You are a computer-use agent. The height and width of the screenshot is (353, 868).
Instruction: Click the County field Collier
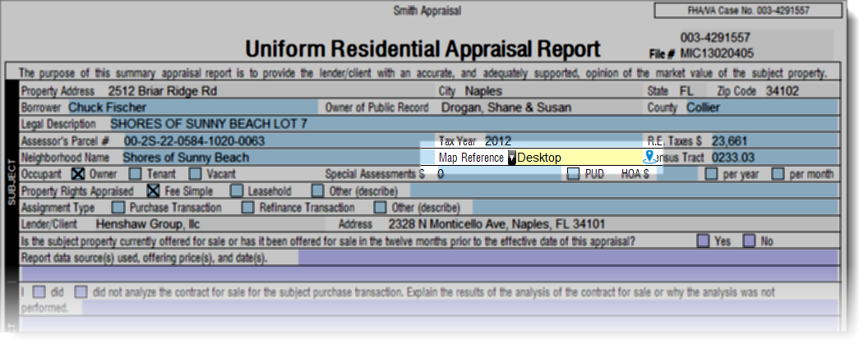762,108
